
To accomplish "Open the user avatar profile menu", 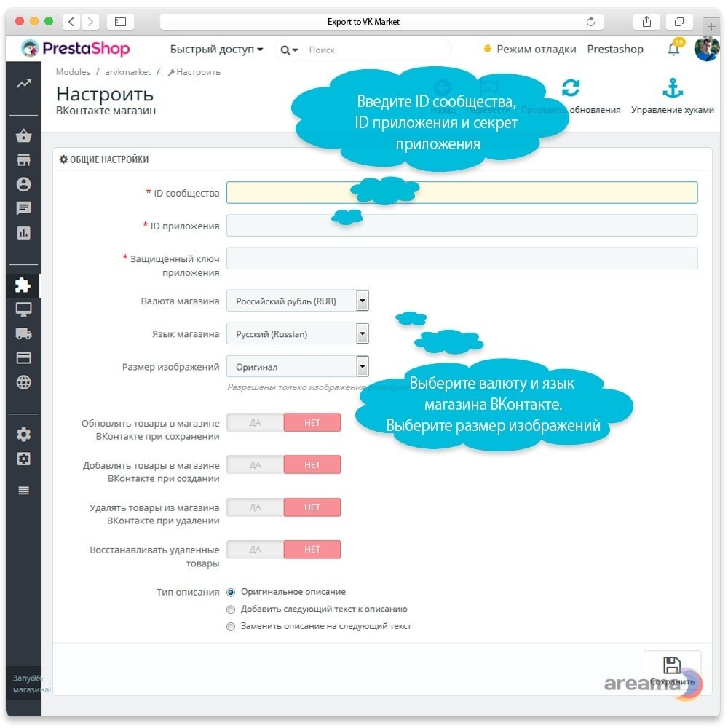I will [706, 49].
